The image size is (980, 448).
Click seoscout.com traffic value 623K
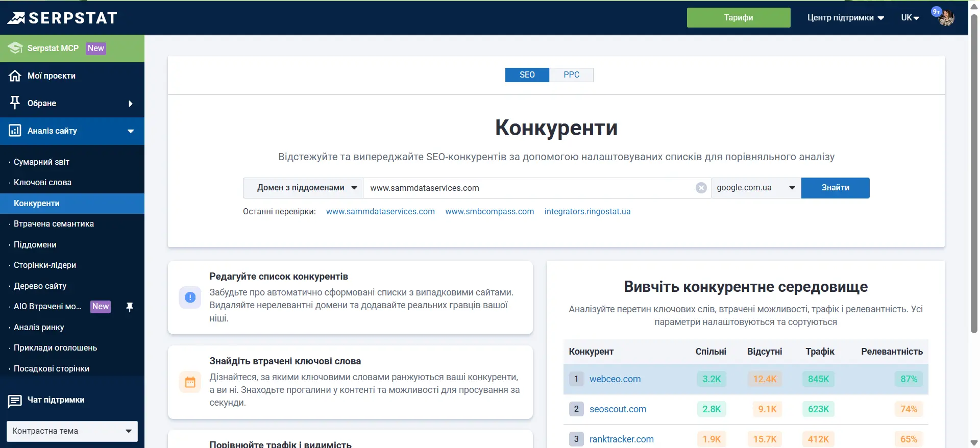tap(819, 409)
